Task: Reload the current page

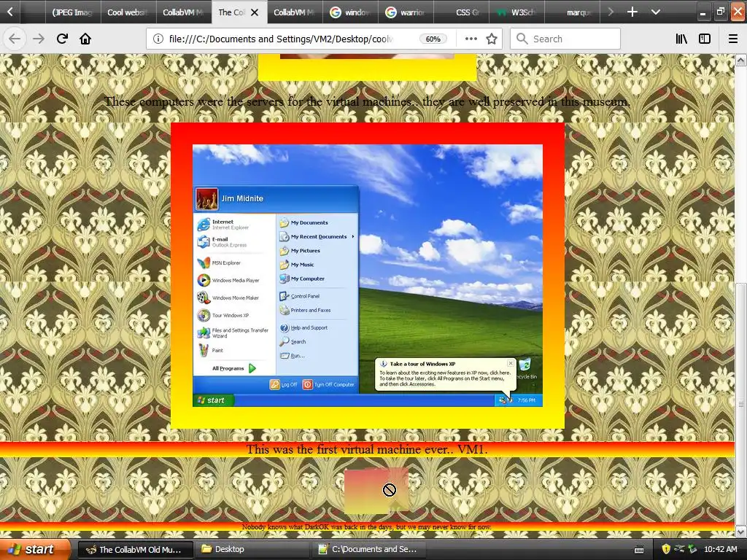Action: (x=62, y=39)
